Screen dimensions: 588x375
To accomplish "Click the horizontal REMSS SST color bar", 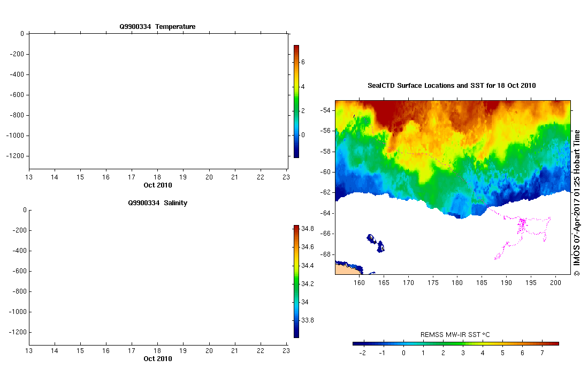I will click(x=456, y=343).
